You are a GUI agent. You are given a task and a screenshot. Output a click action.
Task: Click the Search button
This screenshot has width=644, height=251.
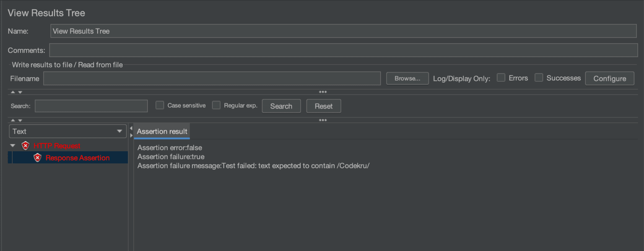tap(281, 106)
